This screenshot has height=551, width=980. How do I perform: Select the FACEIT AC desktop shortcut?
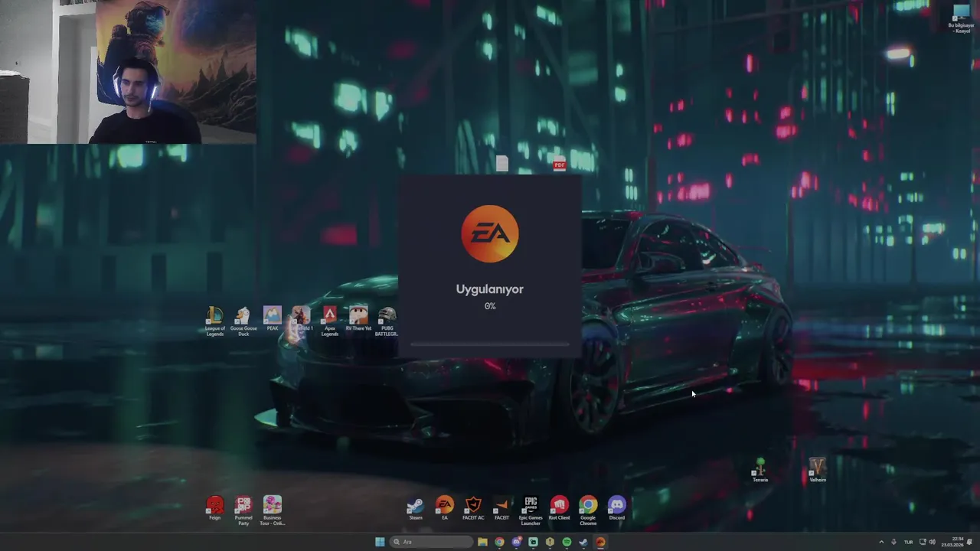click(473, 508)
